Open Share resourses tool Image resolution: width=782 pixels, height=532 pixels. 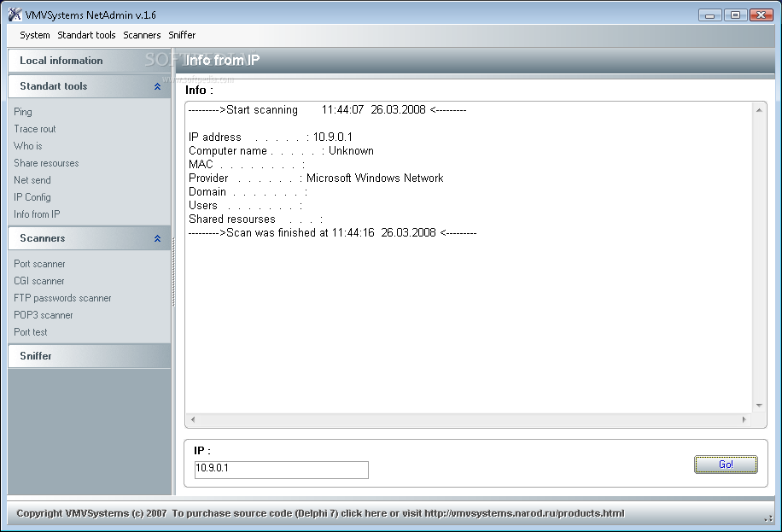click(x=46, y=163)
